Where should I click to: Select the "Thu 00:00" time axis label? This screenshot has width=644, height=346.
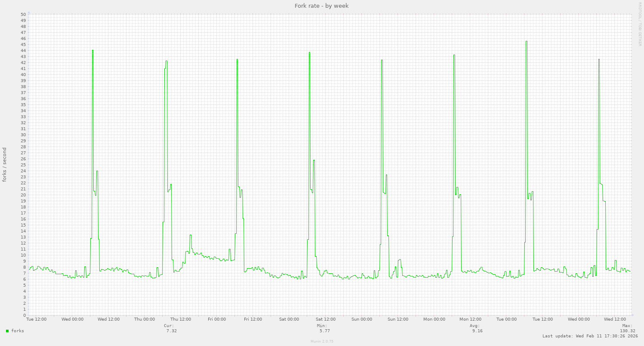(x=145, y=319)
